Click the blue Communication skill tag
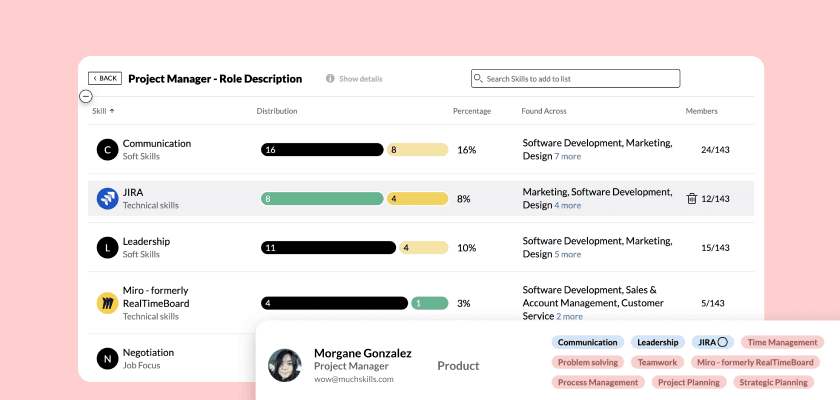 [x=588, y=342]
